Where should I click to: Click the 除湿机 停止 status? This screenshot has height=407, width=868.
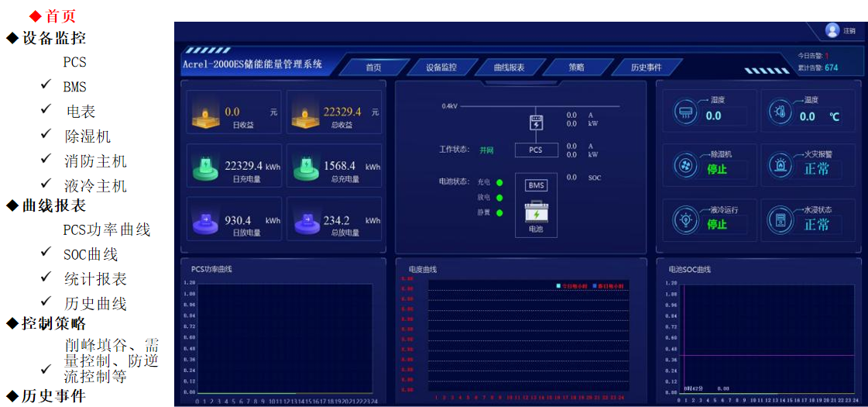click(717, 170)
